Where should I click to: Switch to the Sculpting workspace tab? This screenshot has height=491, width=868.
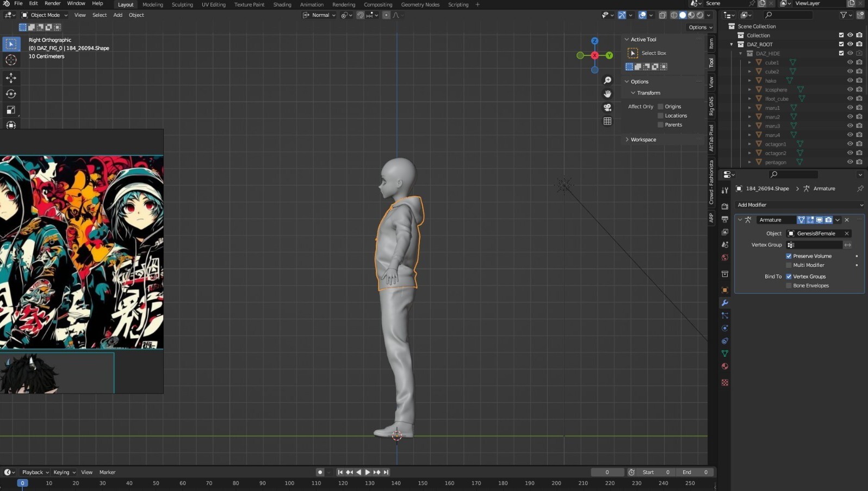coord(182,4)
